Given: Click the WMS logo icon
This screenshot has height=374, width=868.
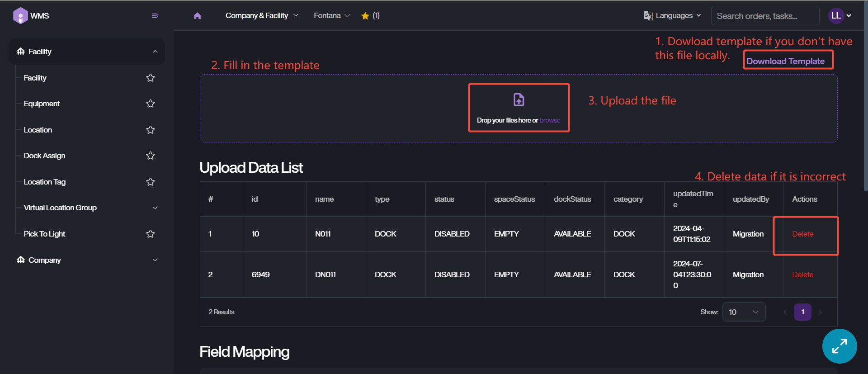Looking at the screenshot, I should (20, 16).
